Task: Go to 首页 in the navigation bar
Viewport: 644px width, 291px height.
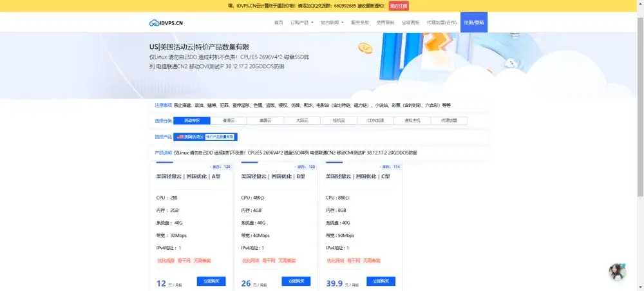Action: [x=278, y=23]
